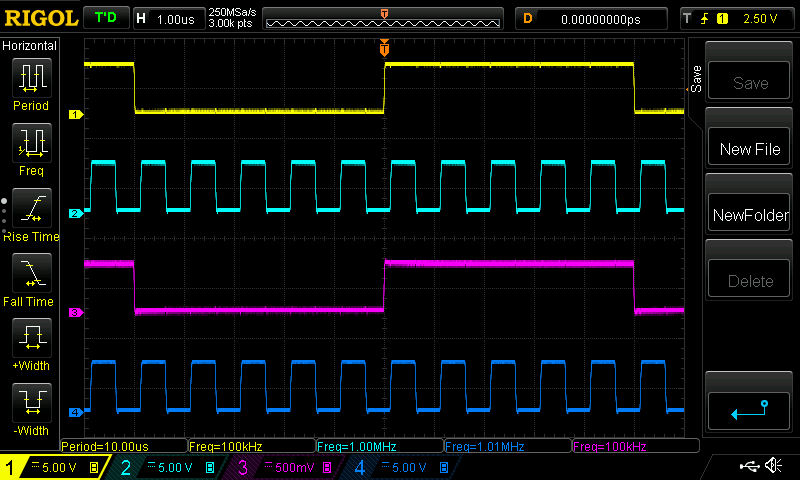Image resolution: width=800 pixels, height=480 pixels.
Task: Click the back return arrow button
Action: tap(750, 408)
